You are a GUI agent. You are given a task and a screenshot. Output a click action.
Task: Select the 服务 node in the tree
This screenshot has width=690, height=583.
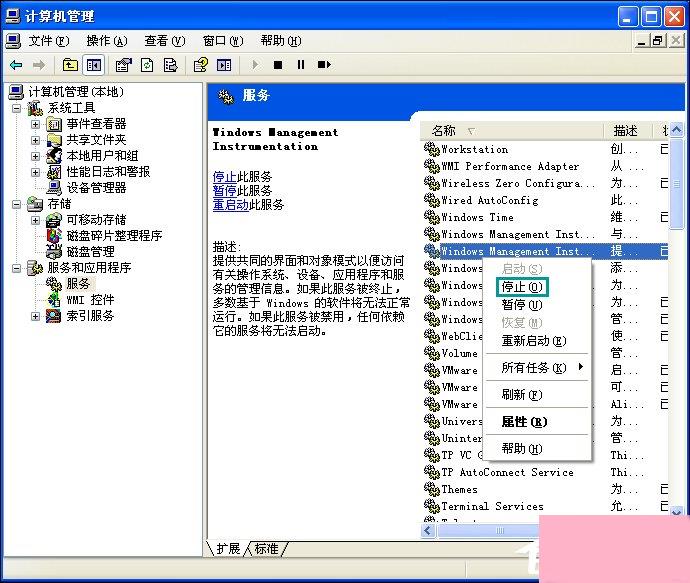78,284
